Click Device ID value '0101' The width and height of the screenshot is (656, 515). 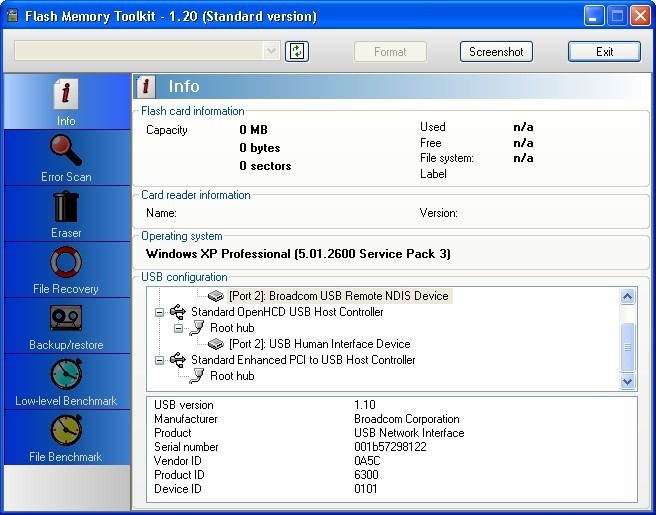[x=366, y=489]
